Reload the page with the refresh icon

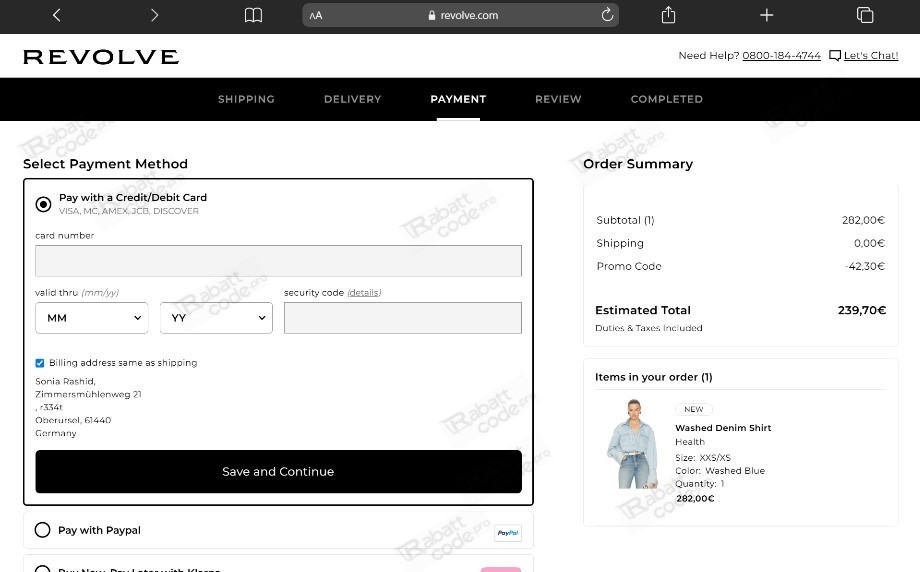pos(607,15)
